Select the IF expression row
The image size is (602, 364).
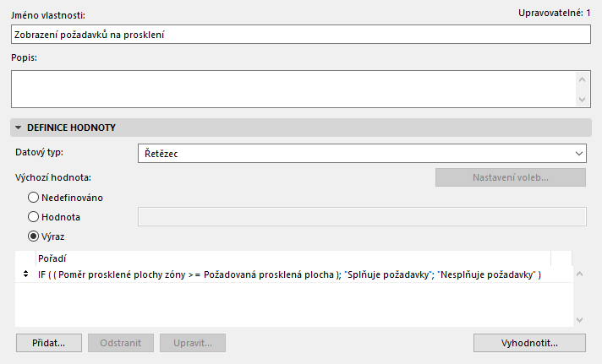point(289,275)
